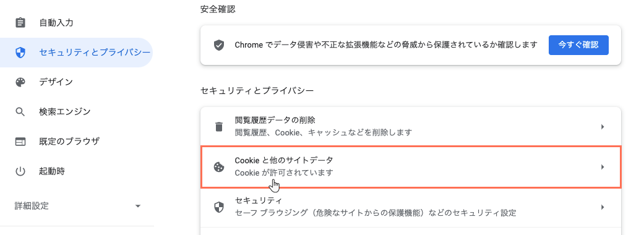644x235 pixels.
Task: Click the 起動時 power icon
Action: (x=20, y=171)
